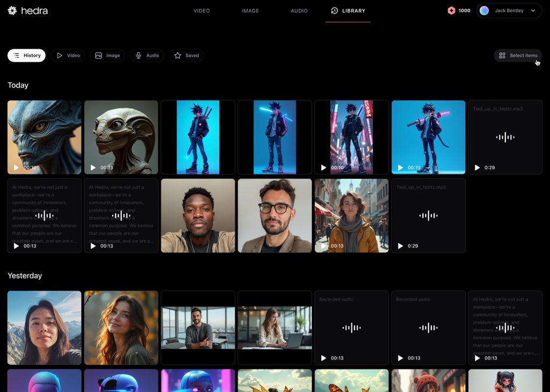Play the neon city anime character video
Viewport: 550px width, 392px height.
pos(323,168)
